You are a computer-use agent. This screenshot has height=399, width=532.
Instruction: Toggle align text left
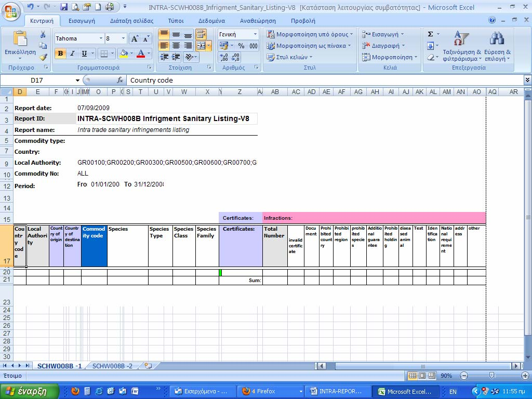click(164, 46)
